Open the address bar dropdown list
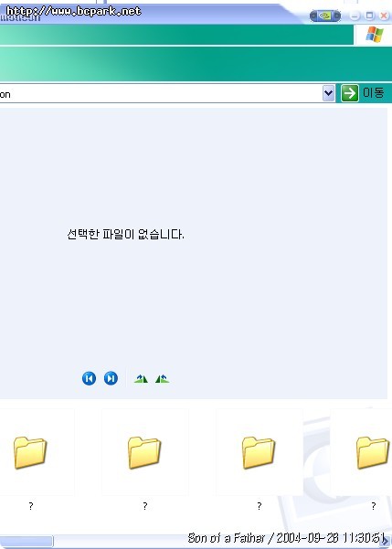 [328, 93]
